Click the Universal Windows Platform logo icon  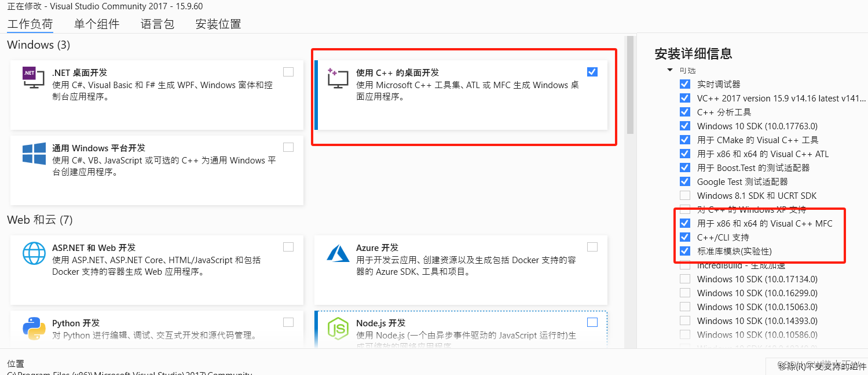pyautogui.click(x=34, y=154)
